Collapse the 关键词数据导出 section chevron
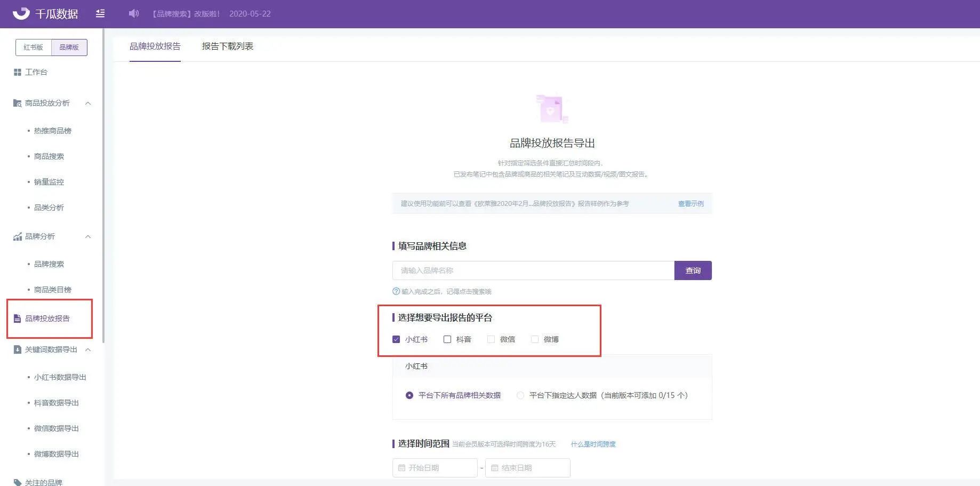 click(x=88, y=349)
